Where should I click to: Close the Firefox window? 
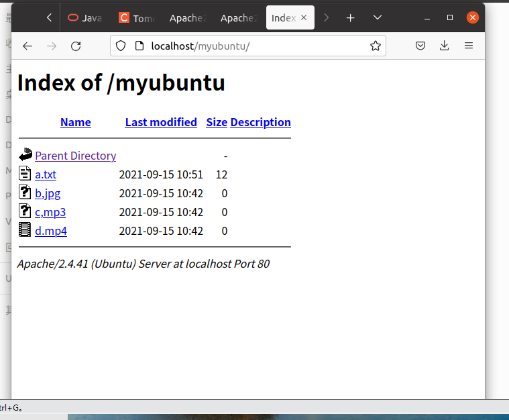[473, 17]
